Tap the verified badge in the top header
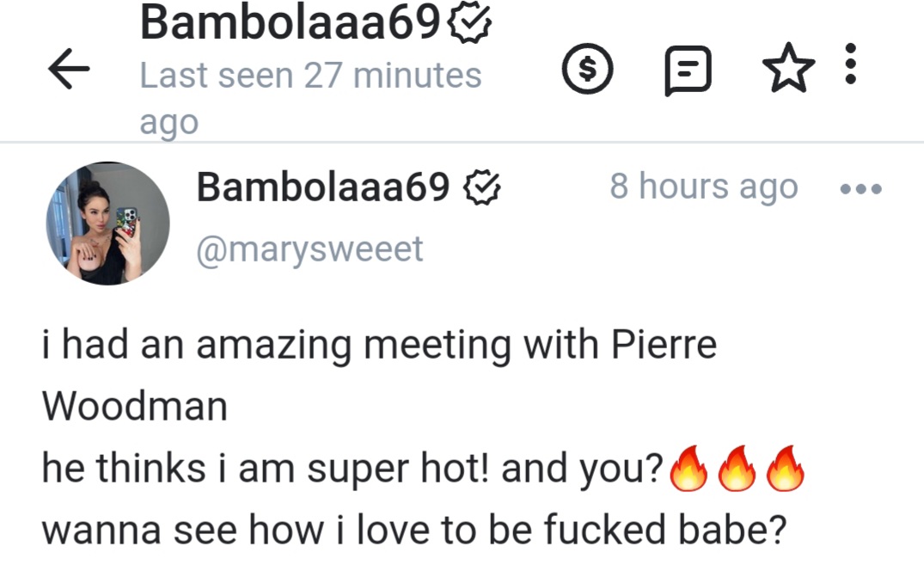This screenshot has width=924, height=565. [472, 24]
